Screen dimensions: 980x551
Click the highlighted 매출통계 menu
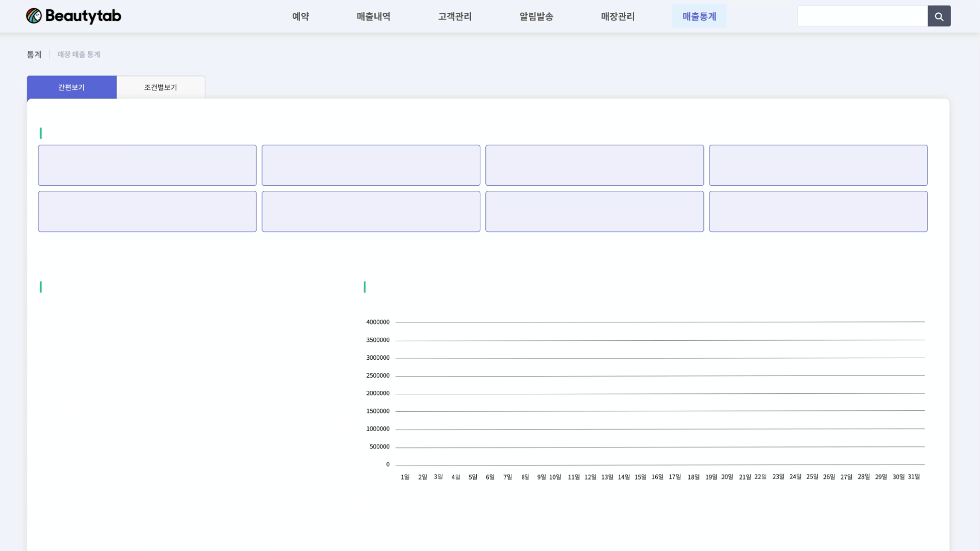pyautogui.click(x=699, y=16)
